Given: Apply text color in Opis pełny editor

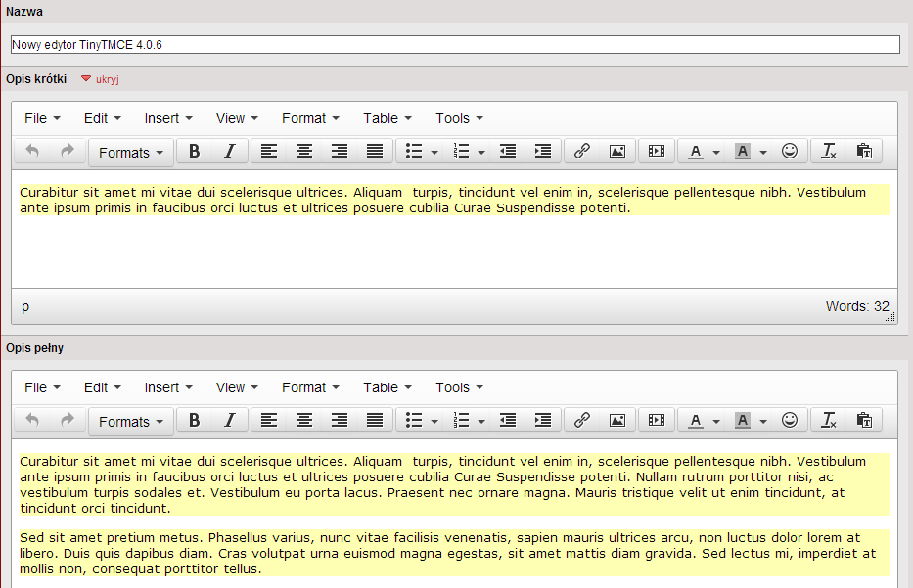Looking at the screenshot, I should point(695,421).
